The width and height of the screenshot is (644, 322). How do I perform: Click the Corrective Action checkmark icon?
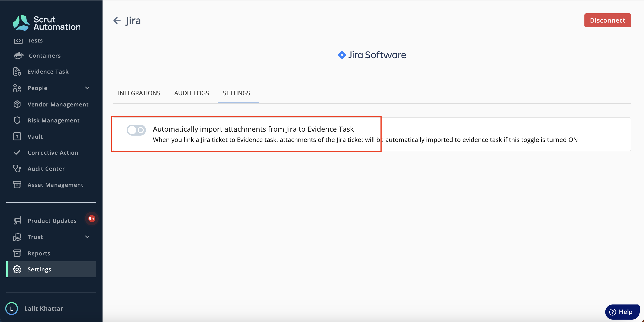(17, 152)
